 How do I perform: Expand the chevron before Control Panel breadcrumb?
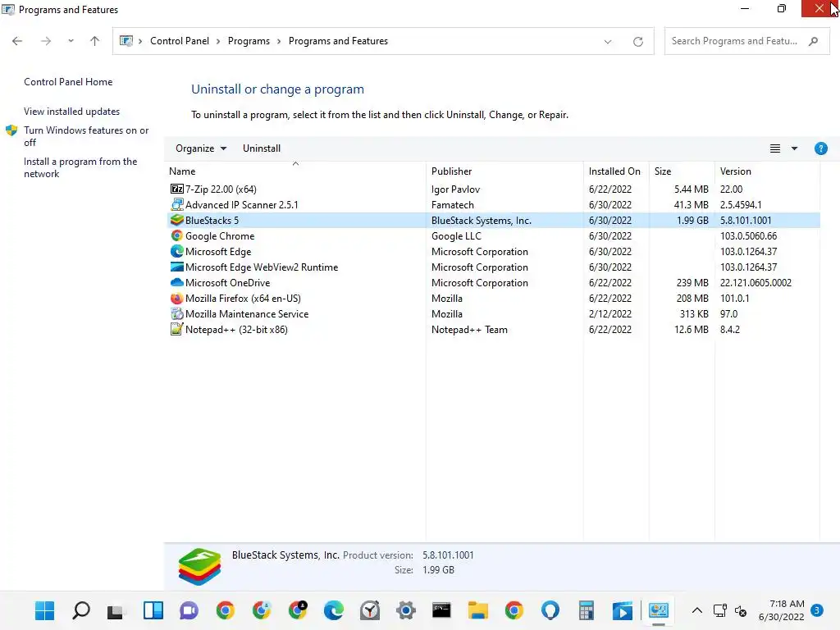coord(140,41)
